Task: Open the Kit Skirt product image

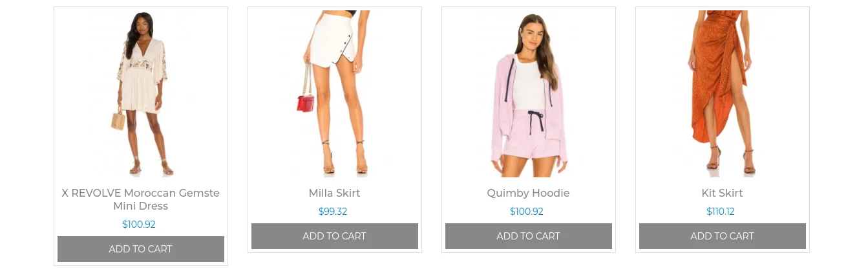Action: point(723,94)
